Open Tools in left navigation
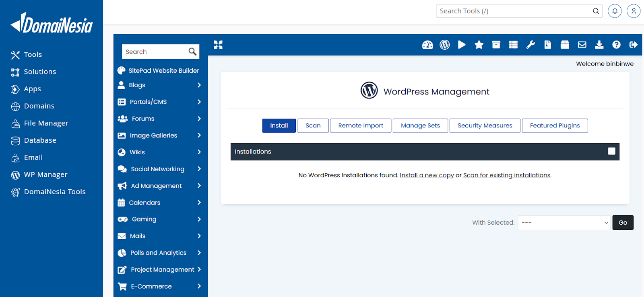Image resolution: width=644 pixels, height=297 pixels. (x=27, y=55)
